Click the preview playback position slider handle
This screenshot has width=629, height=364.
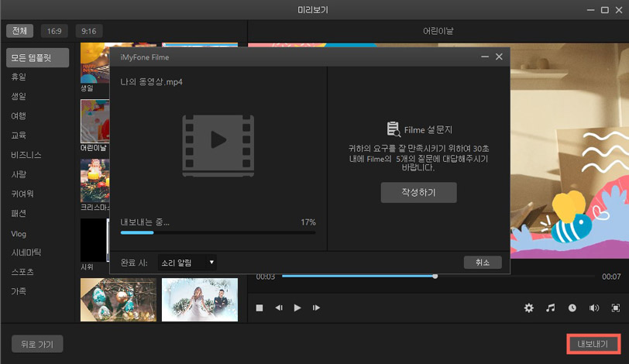tap(435, 276)
